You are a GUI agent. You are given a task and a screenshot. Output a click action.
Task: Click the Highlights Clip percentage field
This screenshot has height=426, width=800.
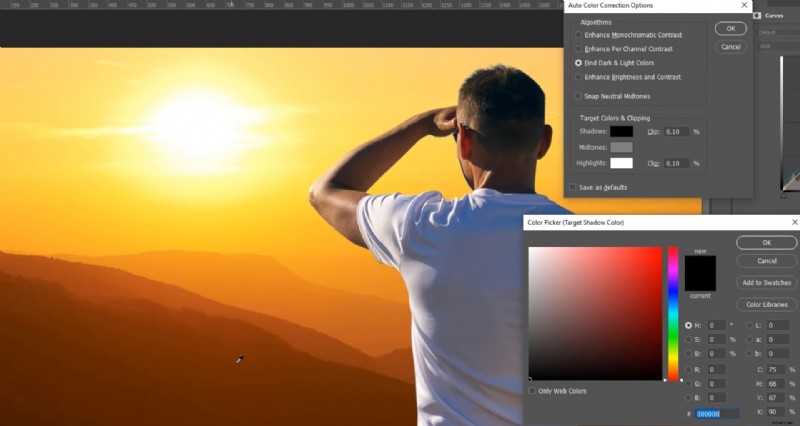676,163
